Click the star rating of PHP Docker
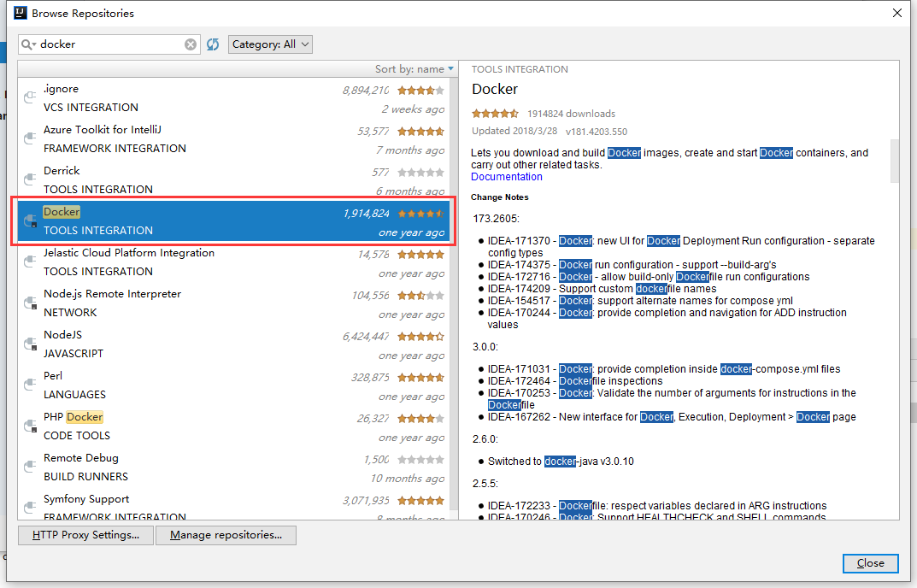917x588 pixels. (x=420, y=418)
